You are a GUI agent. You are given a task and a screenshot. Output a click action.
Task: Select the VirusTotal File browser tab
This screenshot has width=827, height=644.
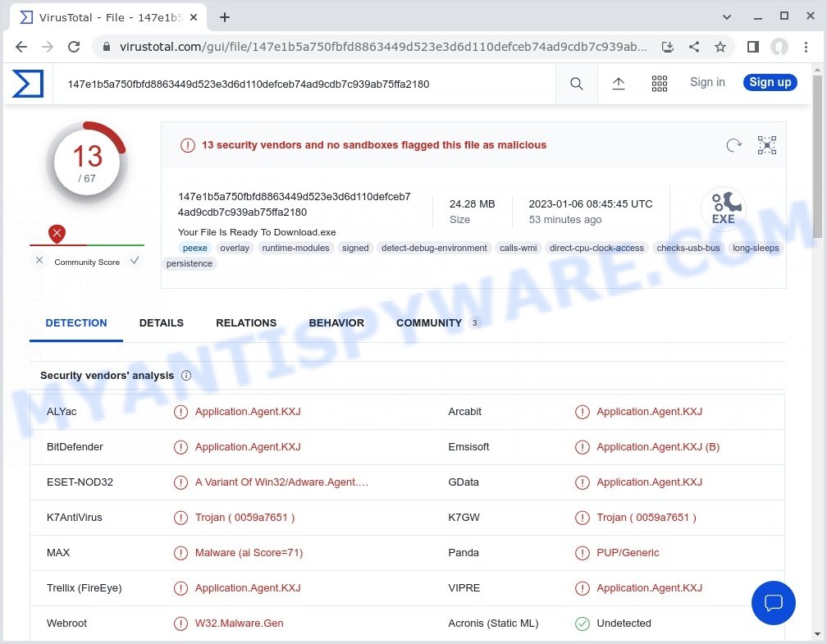(x=108, y=17)
